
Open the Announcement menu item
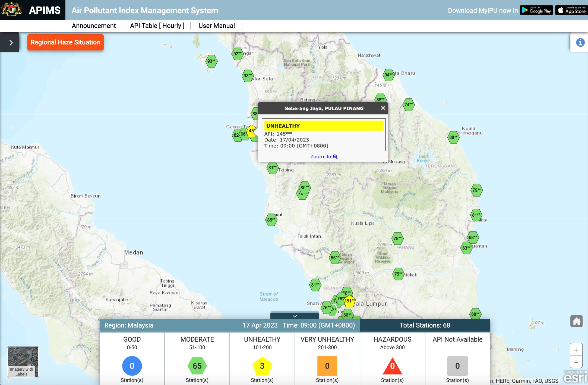pos(93,25)
